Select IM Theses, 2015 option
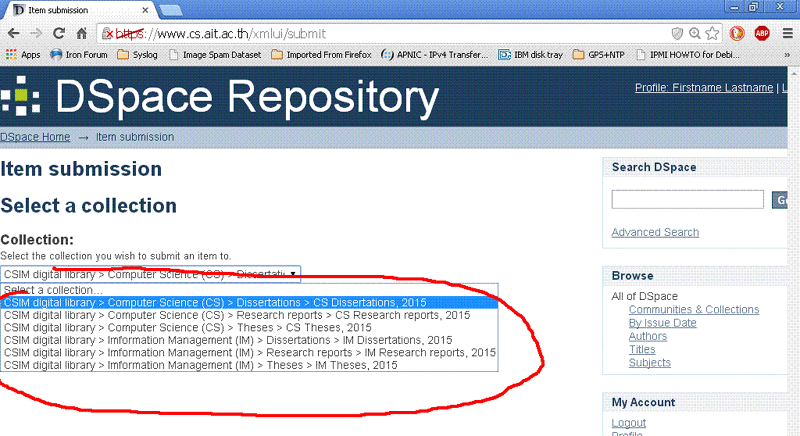The width and height of the screenshot is (800, 436). point(249,365)
